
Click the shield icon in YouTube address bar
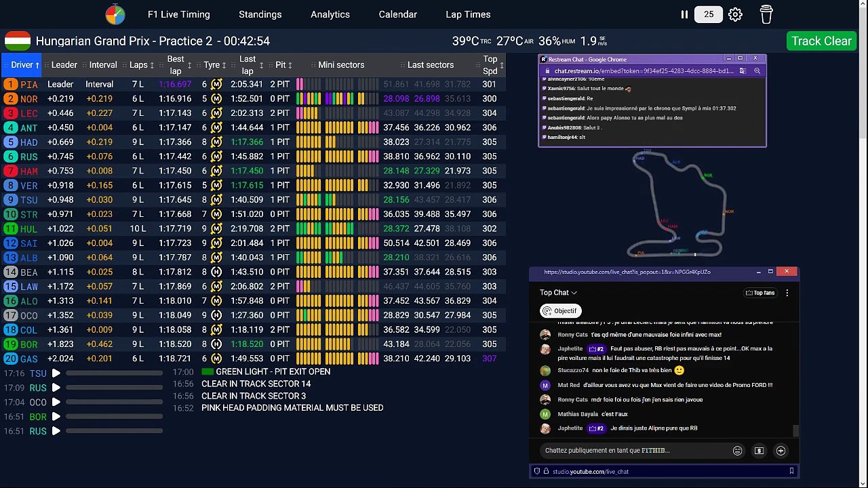(x=537, y=471)
